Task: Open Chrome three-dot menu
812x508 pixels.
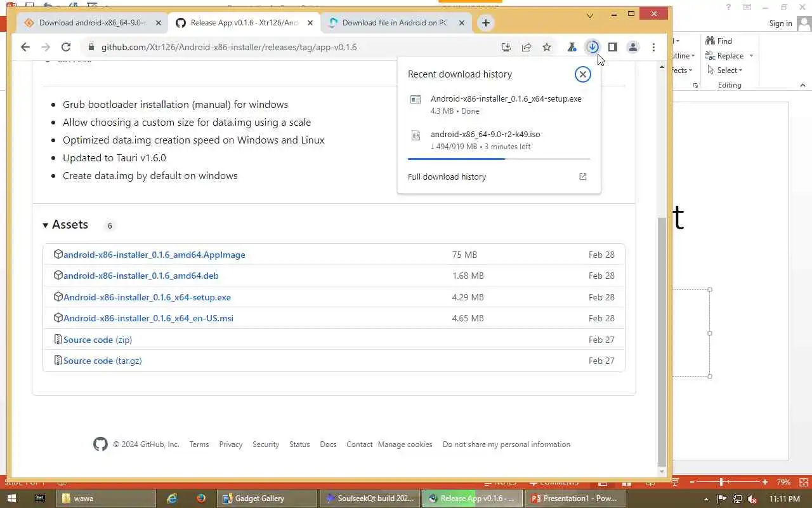Action: pos(653,47)
